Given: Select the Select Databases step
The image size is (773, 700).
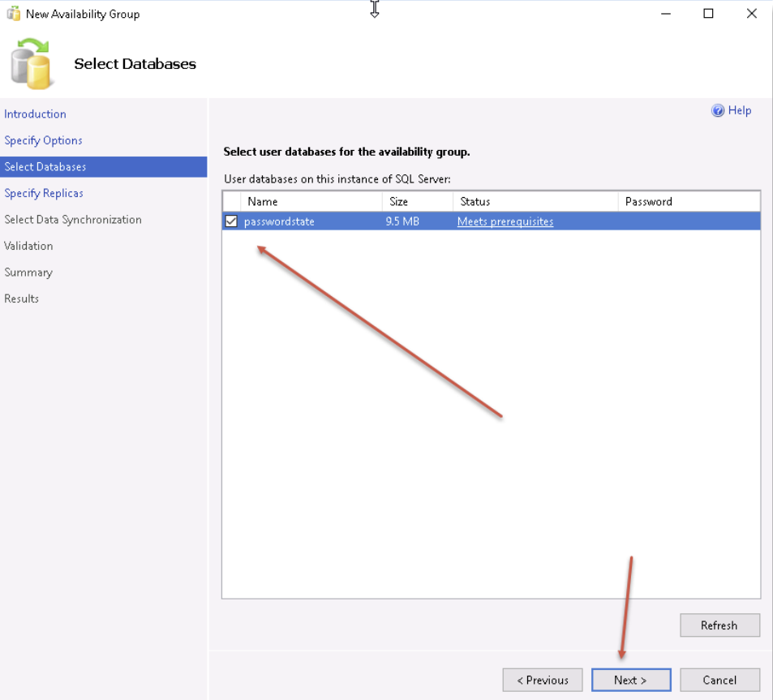Looking at the screenshot, I should [x=104, y=166].
